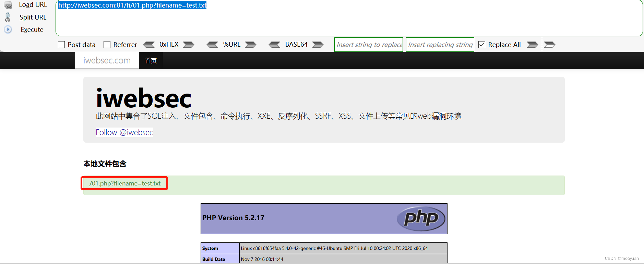
Task: Click the PHP Version 5.2.17 heading
Action: (x=233, y=218)
